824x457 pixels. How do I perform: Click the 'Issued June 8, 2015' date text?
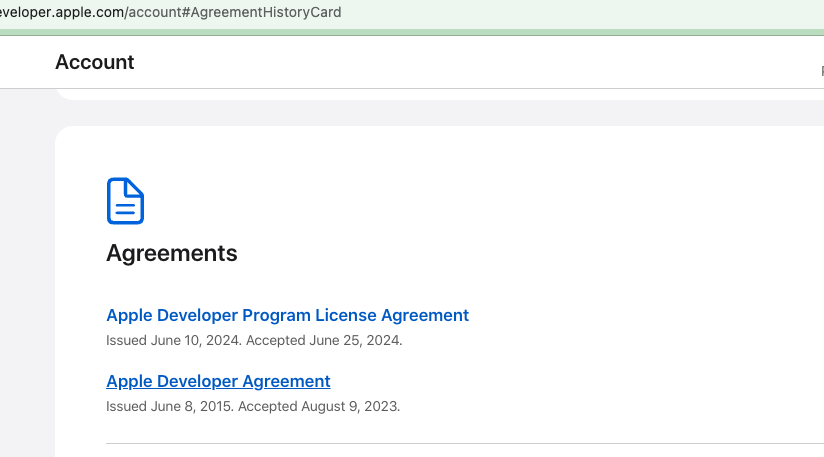tap(169, 406)
